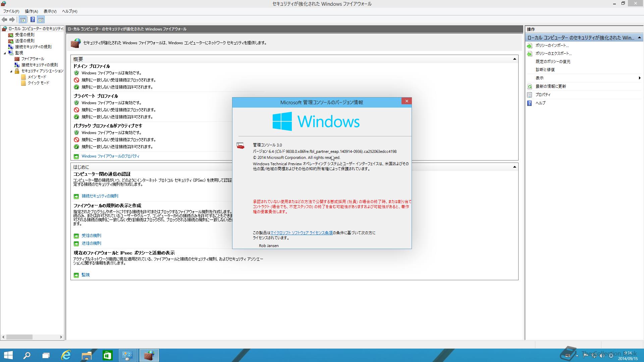
Task: Select 接続セキュリティの規則 under 監視
Action: coord(40,65)
